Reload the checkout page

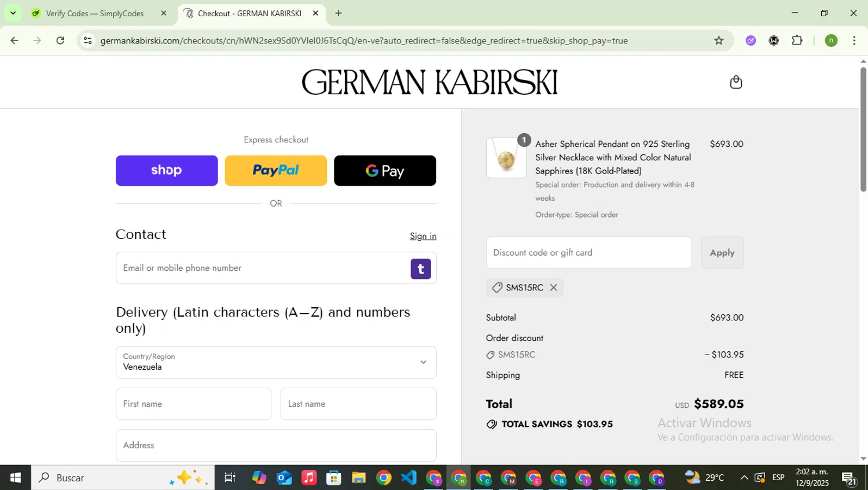(x=60, y=40)
